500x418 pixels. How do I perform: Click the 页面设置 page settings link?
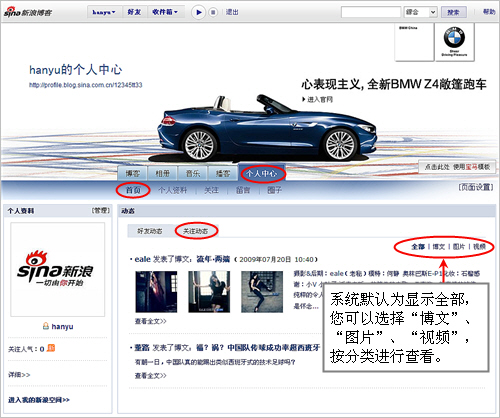[476, 187]
